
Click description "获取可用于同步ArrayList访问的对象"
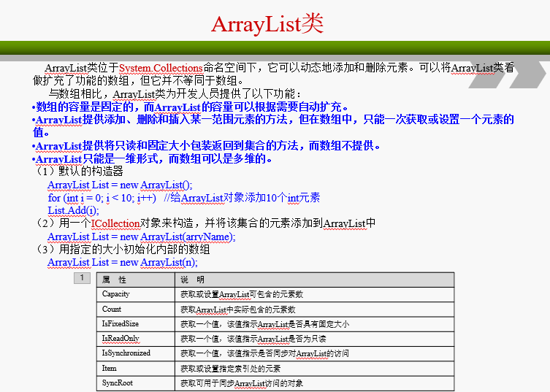coord(242,383)
